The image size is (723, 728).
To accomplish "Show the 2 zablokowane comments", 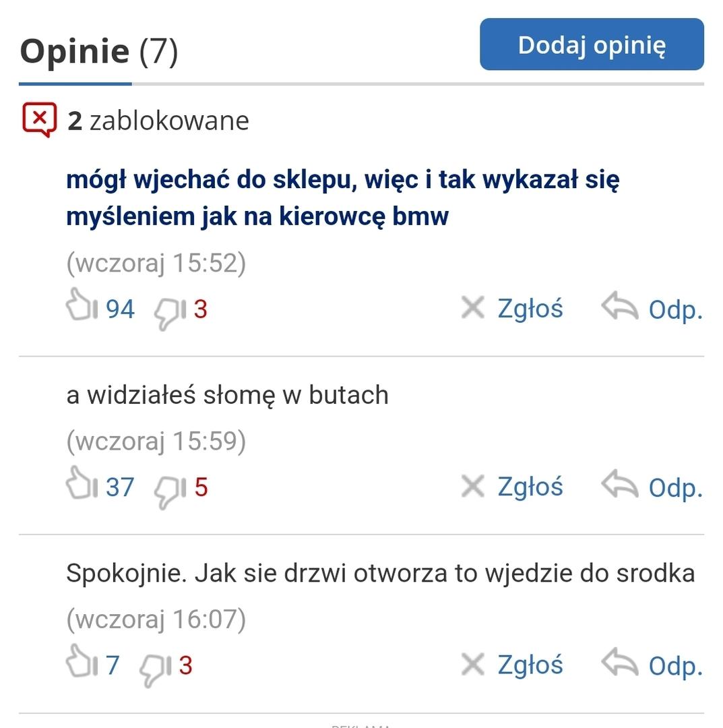I will pyautogui.click(x=158, y=121).
